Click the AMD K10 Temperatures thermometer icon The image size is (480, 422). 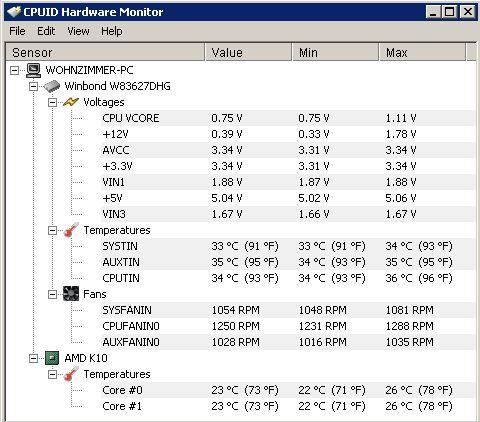click(x=71, y=374)
